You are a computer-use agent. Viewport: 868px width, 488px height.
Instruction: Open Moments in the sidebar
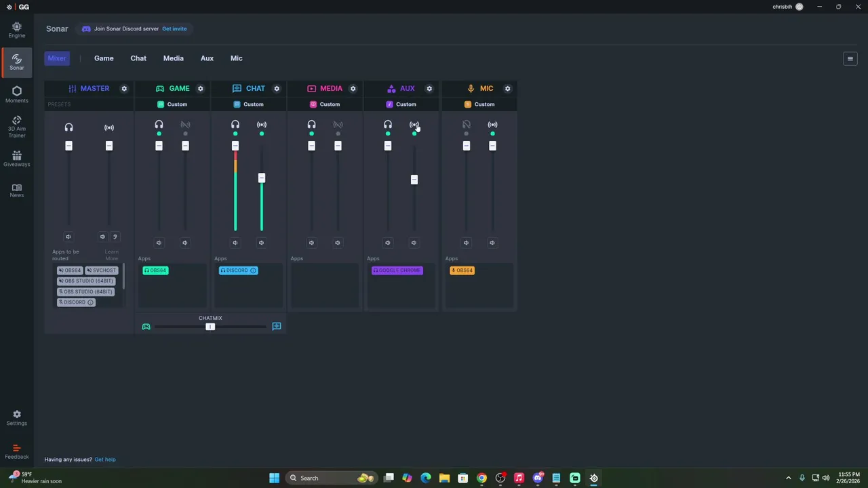point(17,95)
